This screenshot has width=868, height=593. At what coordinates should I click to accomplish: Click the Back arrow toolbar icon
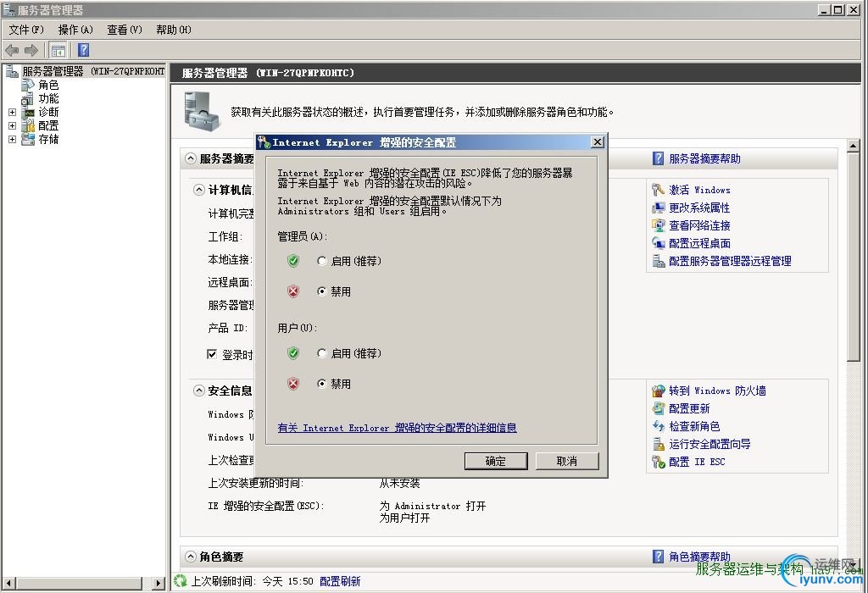click(12, 50)
